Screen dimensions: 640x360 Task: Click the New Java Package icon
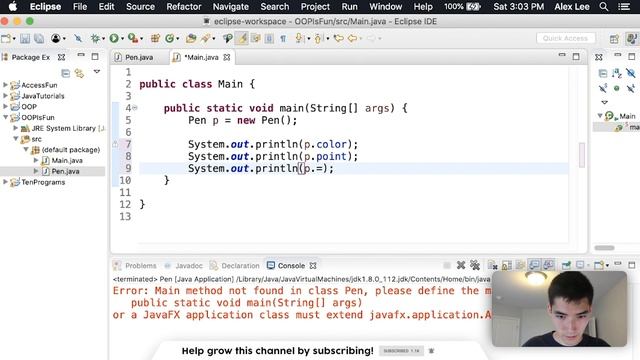point(155,38)
